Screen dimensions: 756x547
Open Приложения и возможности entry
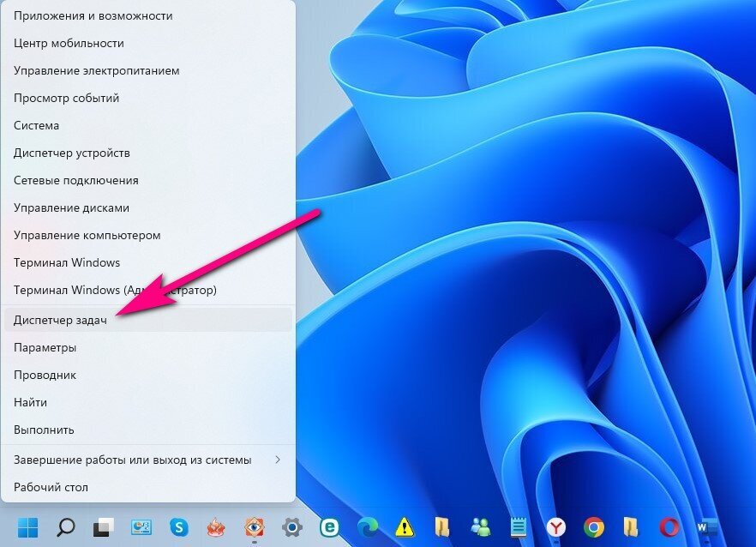pos(147,16)
